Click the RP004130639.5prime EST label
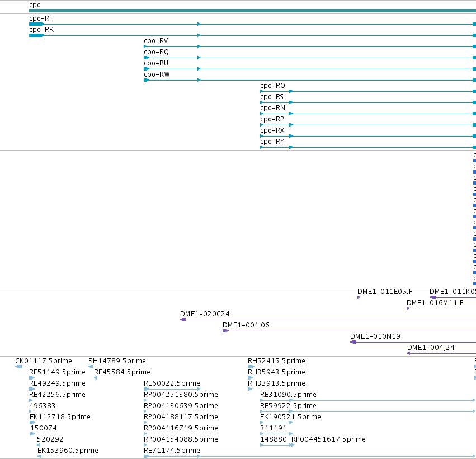The image size is (476, 459). click(181, 406)
